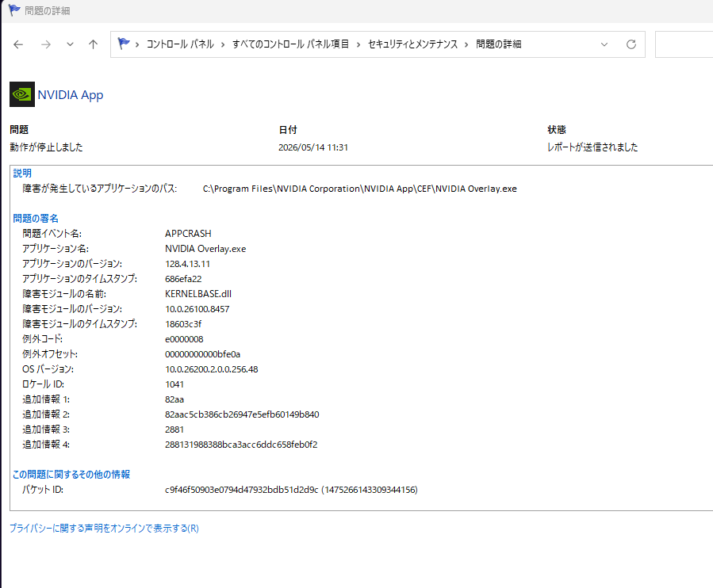Click the 追加情報 2 hash value
713x588 pixels.
[x=242, y=414]
